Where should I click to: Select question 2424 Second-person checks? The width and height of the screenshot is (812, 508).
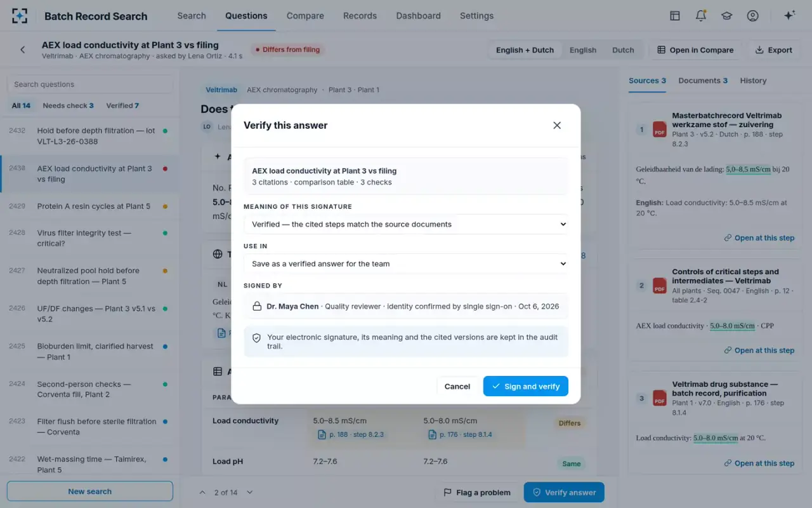pos(89,389)
